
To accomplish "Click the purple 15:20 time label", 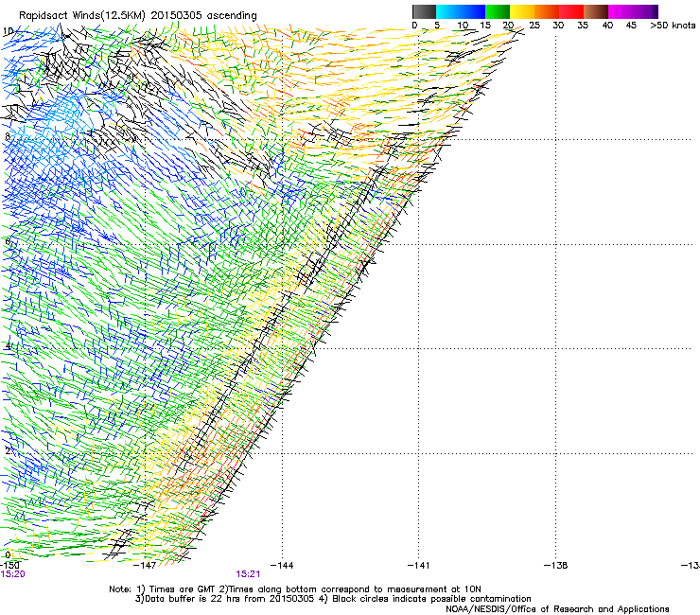I will point(12,574).
